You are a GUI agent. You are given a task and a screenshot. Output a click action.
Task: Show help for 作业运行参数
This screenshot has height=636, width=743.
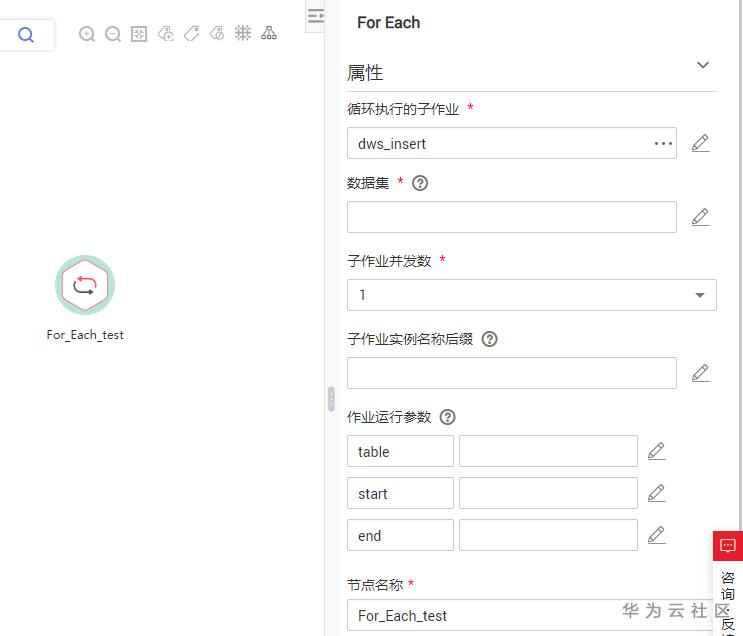pos(448,417)
